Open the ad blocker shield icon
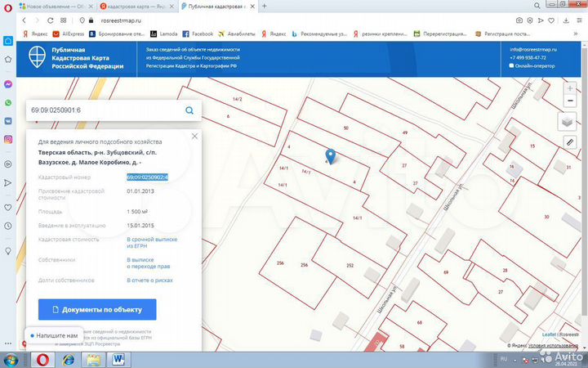The image size is (588, 368). coord(530,20)
